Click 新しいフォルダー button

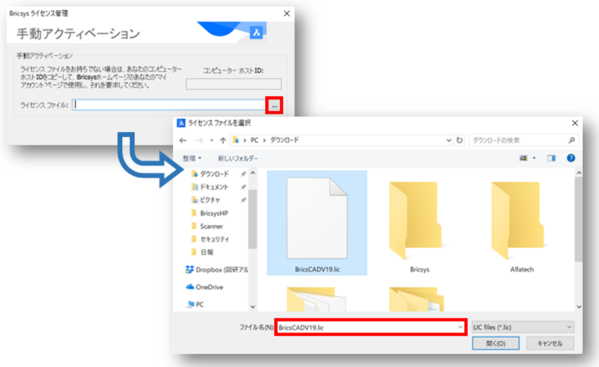[238, 158]
